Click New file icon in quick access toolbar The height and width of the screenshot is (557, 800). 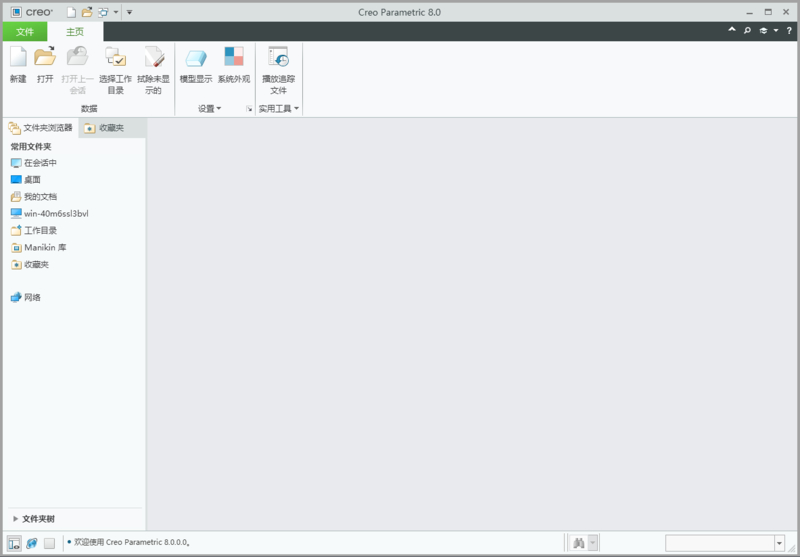tap(71, 12)
